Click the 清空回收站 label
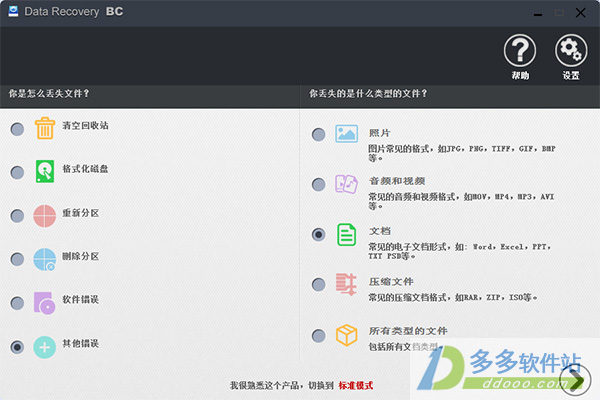Viewport: 600px width, 400px height. tap(85, 126)
